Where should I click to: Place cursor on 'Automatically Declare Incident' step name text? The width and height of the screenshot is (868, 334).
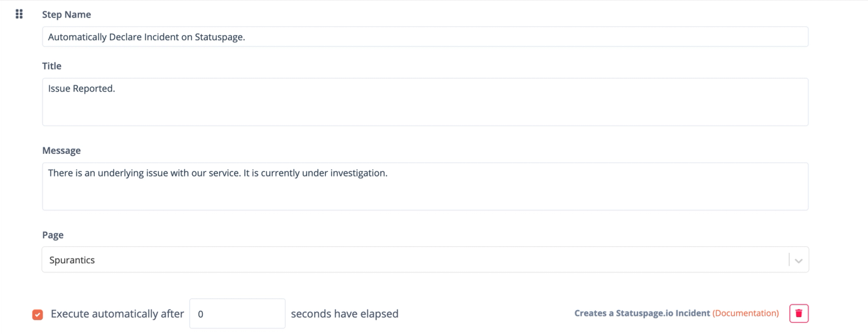tap(114, 37)
